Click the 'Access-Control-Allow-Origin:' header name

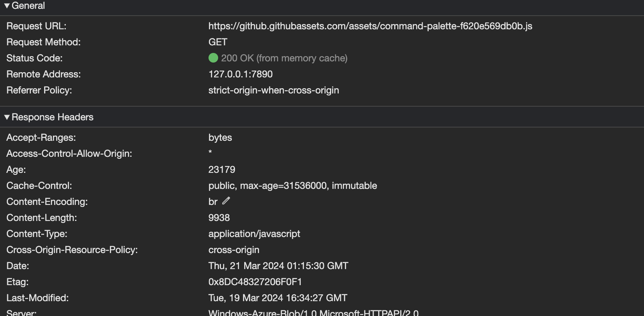click(x=69, y=154)
